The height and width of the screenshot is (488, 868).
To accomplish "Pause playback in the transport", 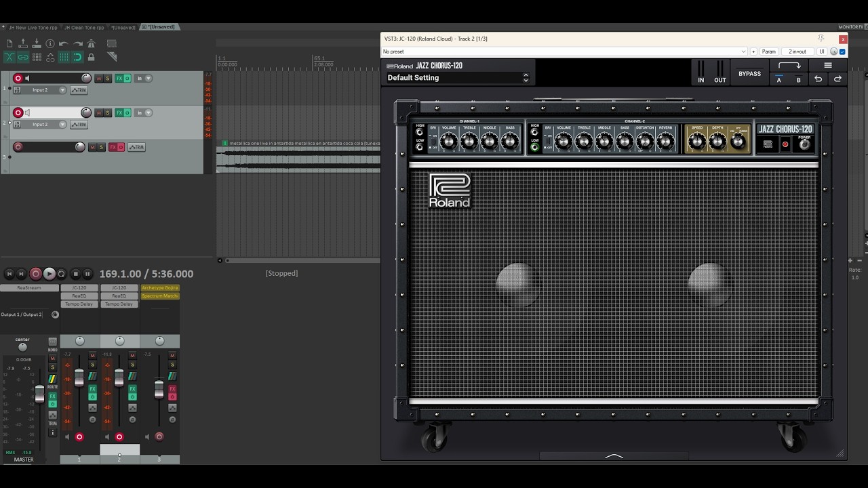I will [87, 274].
